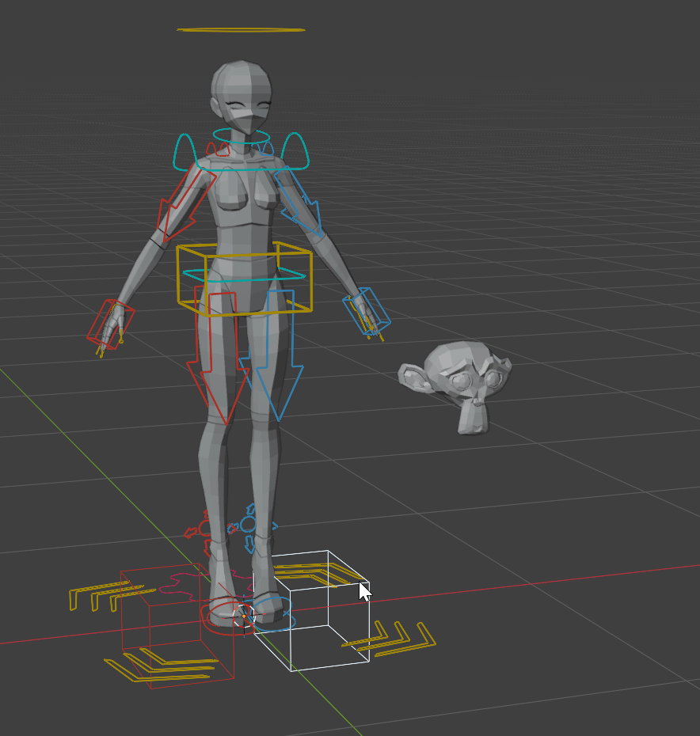Select the cyan neck ring control
700x736 pixels.
241,137
